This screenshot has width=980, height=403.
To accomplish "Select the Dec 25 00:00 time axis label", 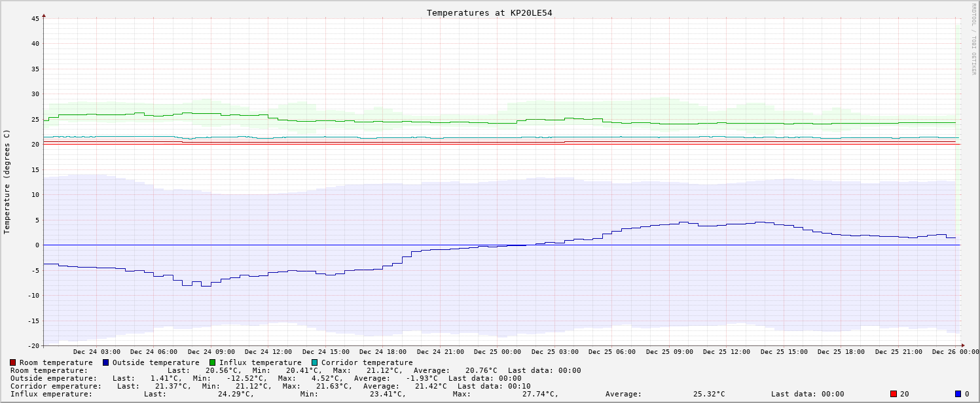I will click(x=498, y=352).
